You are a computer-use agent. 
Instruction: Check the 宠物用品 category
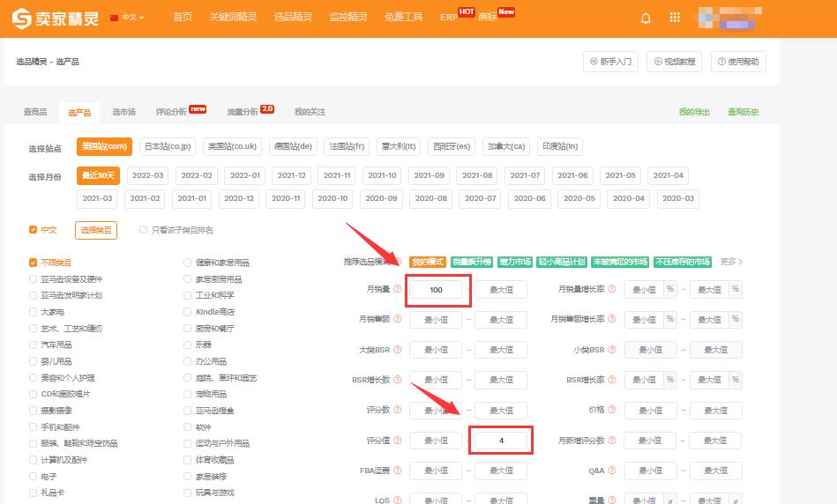187,394
